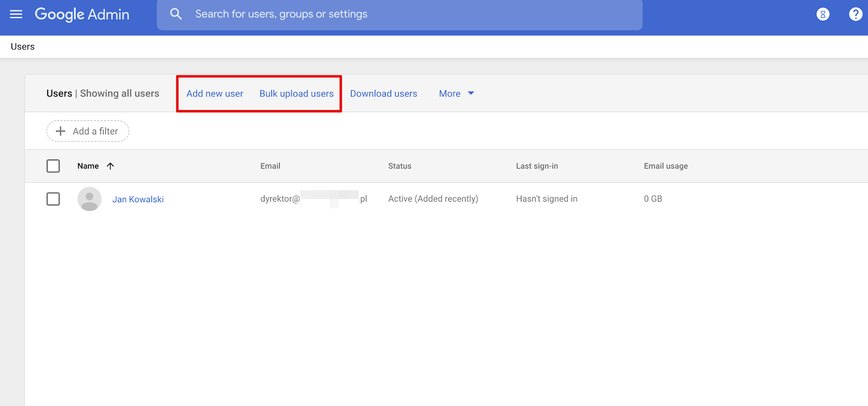Click Add new user
The image size is (868, 406).
(x=215, y=93)
